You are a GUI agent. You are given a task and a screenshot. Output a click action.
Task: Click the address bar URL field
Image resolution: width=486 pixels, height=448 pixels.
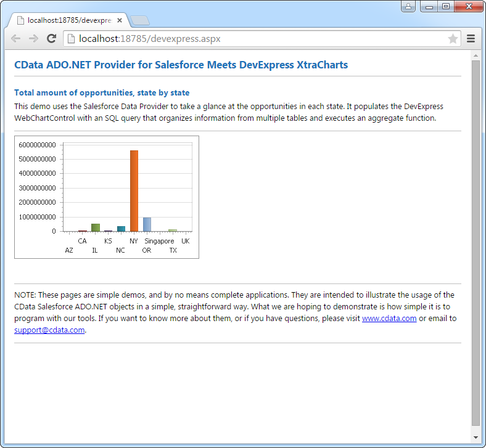pos(247,39)
